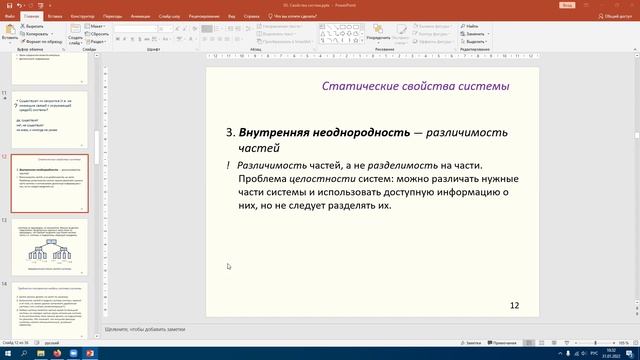The width and height of the screenshot is (640, 360).
Task: Customize the quick access toolbar dropdown
Action: point(50,5)
